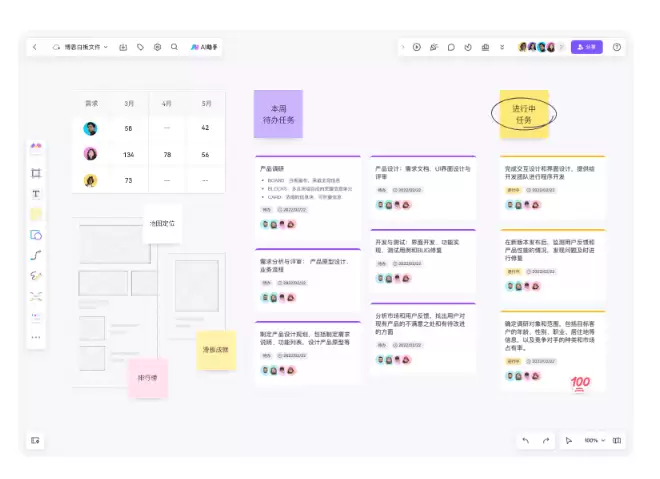
Task: Select the yellow sticky near wireframe bottom
Action: pyautogui.click(x=216, y=350)
